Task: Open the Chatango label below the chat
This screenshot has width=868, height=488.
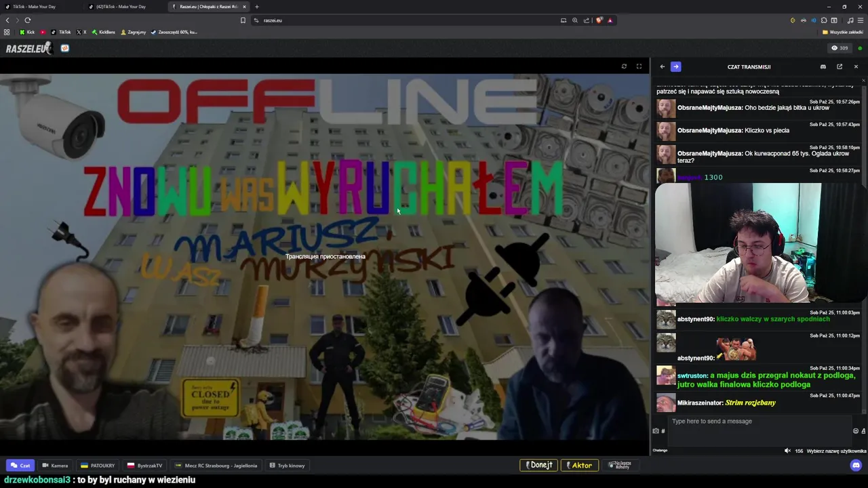Action: click(660, 451)
